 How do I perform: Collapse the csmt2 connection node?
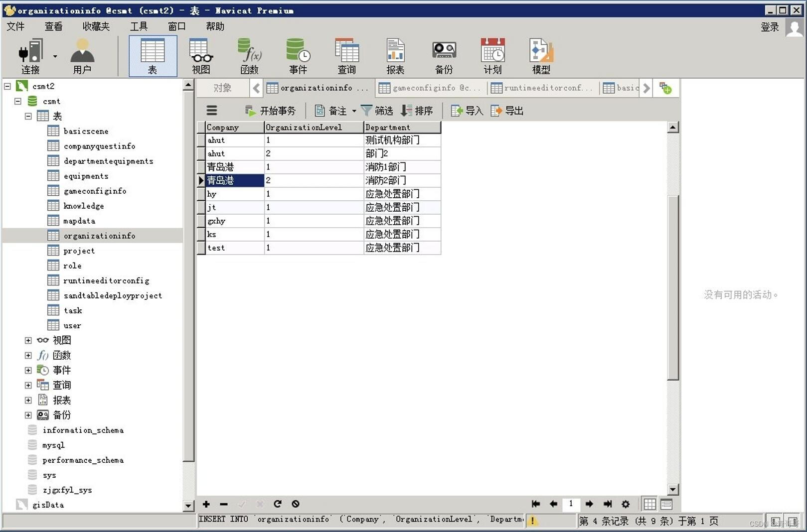coord(7,86)
